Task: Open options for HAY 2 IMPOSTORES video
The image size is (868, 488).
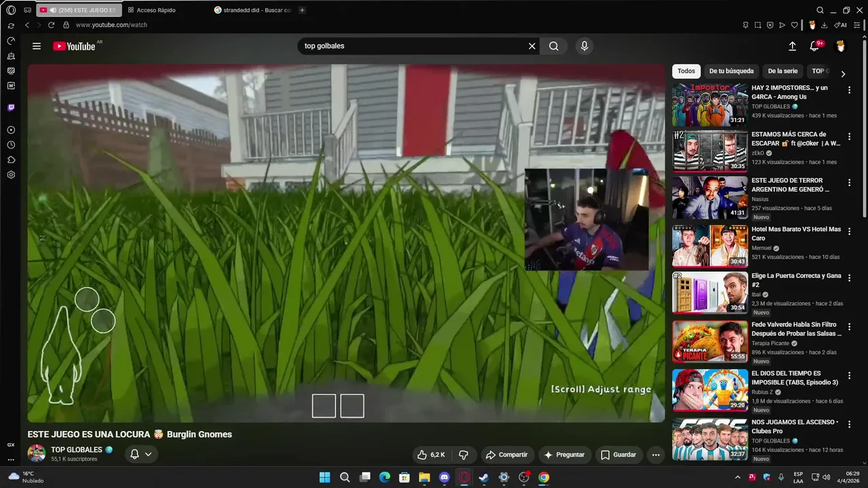Action: point(849,89)
